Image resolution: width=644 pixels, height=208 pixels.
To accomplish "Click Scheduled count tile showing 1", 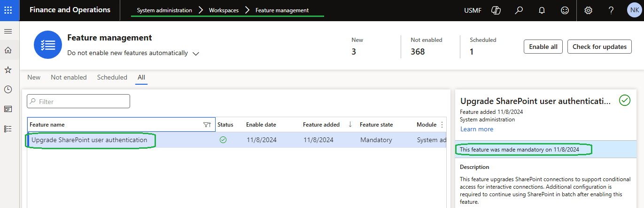I will (483, 47).
